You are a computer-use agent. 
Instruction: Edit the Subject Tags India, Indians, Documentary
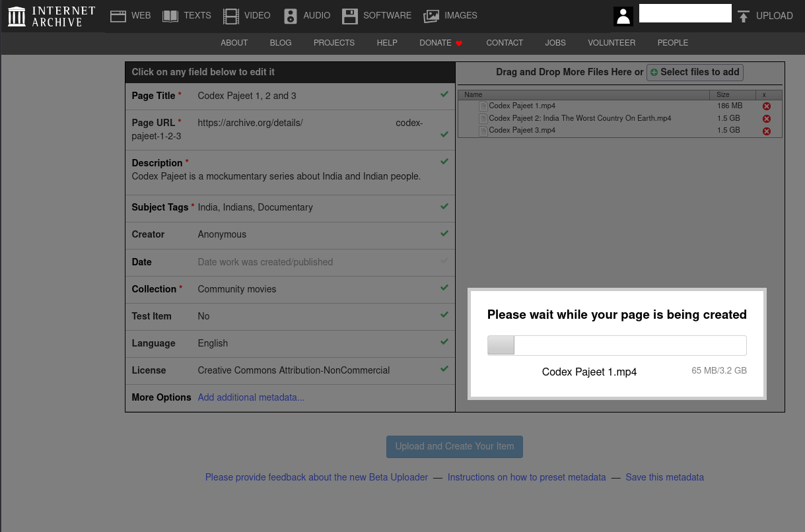[x=255, y=207]
